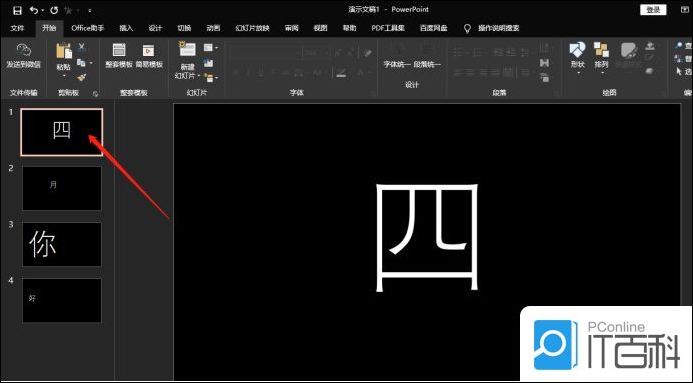This screenshot has width=693, height=383.
Task: Click the large 四 text on the slide
Action: (427, 237)
